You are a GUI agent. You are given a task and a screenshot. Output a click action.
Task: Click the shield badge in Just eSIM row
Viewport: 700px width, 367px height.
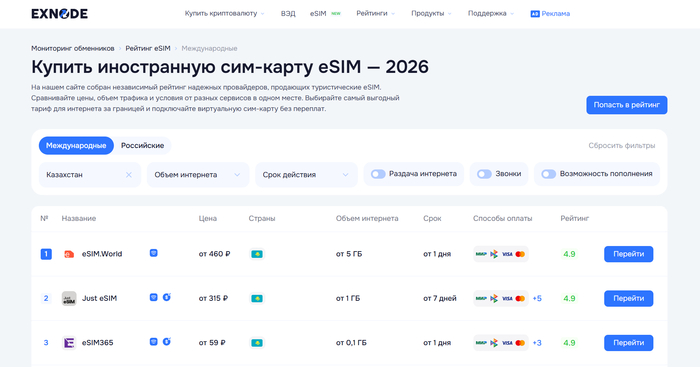pos(154,297)
